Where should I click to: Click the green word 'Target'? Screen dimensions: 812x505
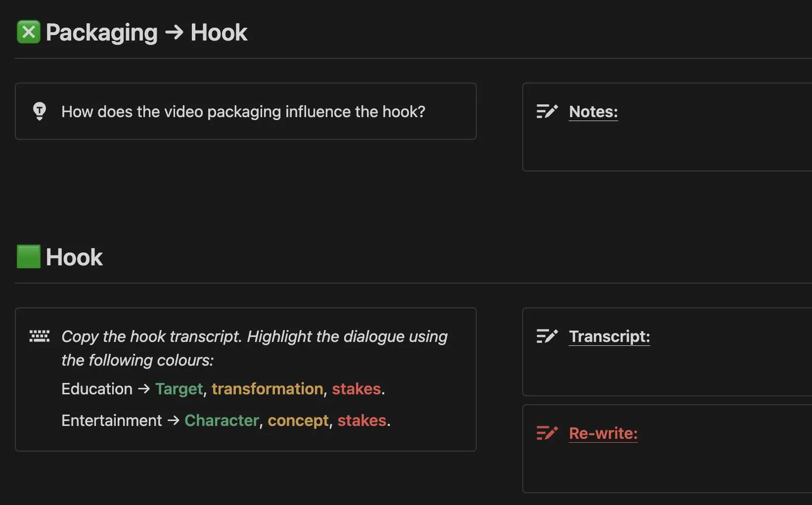coord(179,389)
